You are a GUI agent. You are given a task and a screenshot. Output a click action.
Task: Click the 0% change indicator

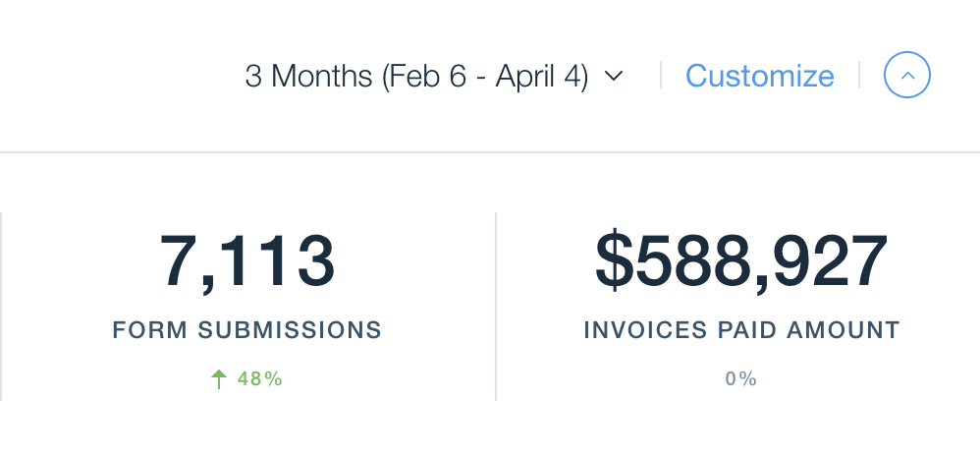point(741,378)
